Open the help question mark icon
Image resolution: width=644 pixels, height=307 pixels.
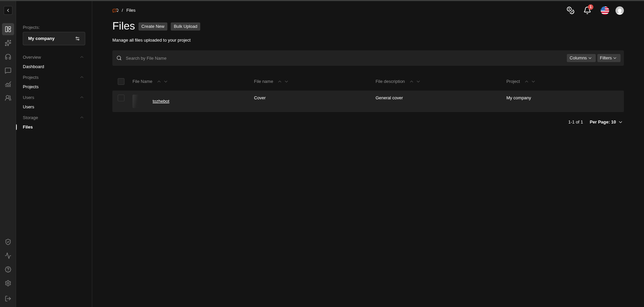(x=8, y=269)
